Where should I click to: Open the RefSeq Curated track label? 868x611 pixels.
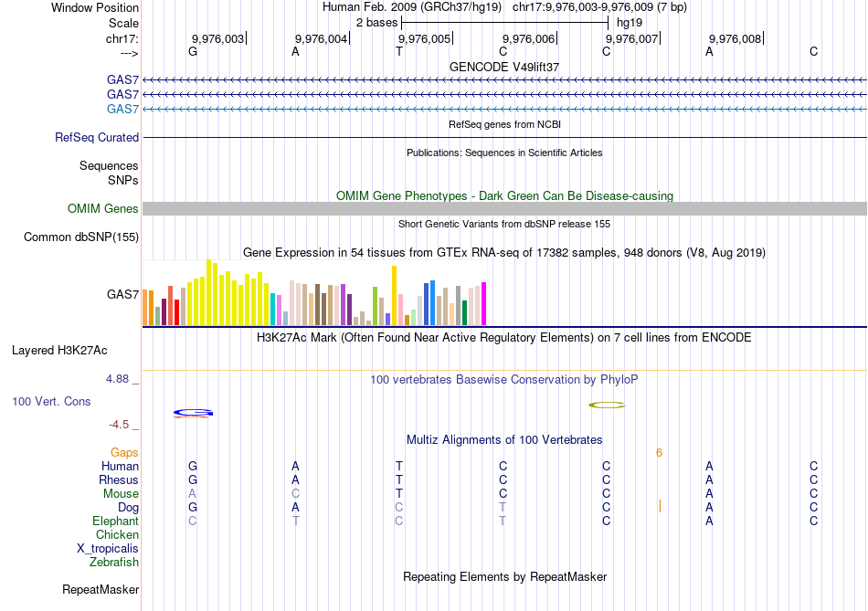97,137
